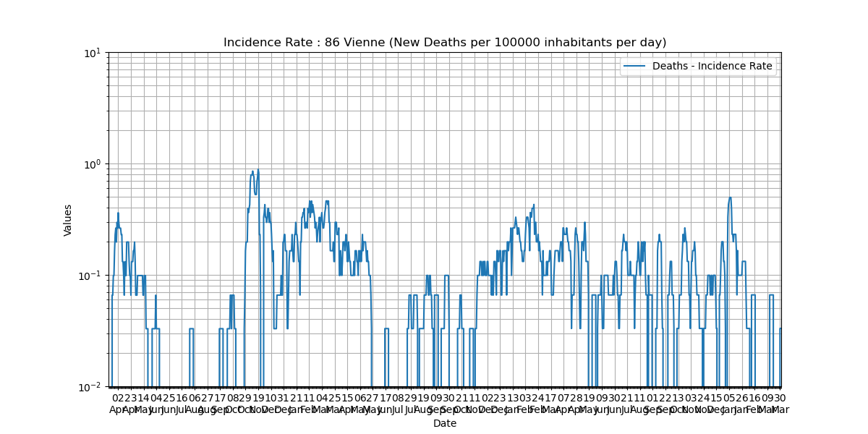Click the 'Date' x-axis label
Viewport: 868px width, 434px height.
(x=445, y=424)
